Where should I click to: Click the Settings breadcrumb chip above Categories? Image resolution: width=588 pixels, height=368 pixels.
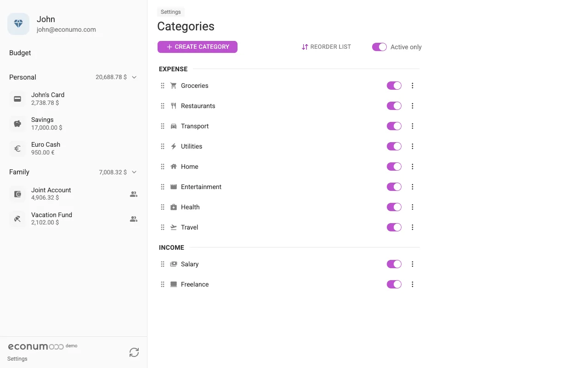tap(171, 12)
